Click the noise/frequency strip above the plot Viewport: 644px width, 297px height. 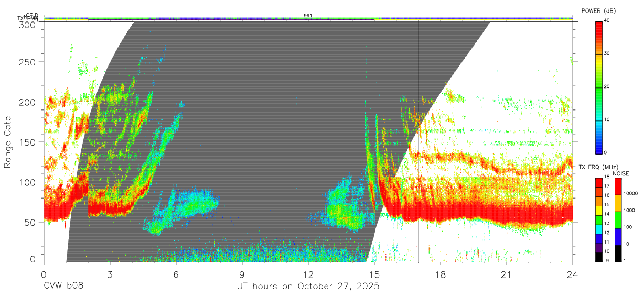tap(308, 18)
